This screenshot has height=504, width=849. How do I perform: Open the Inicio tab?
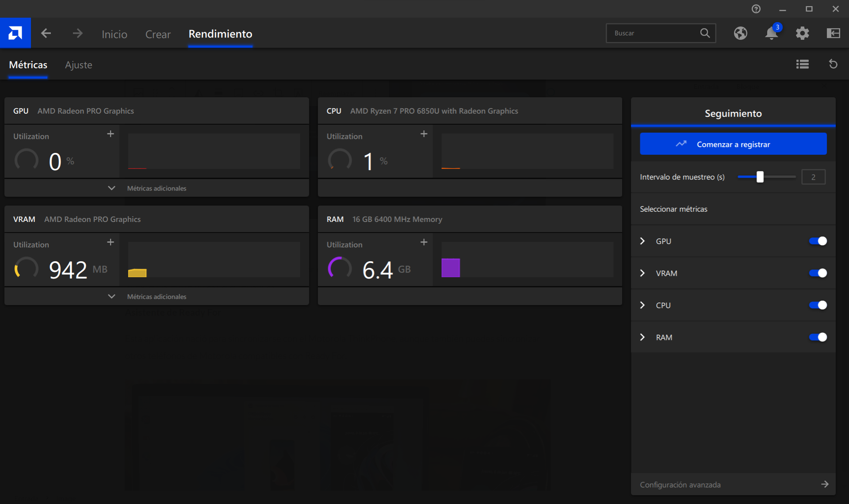(114, 34)
